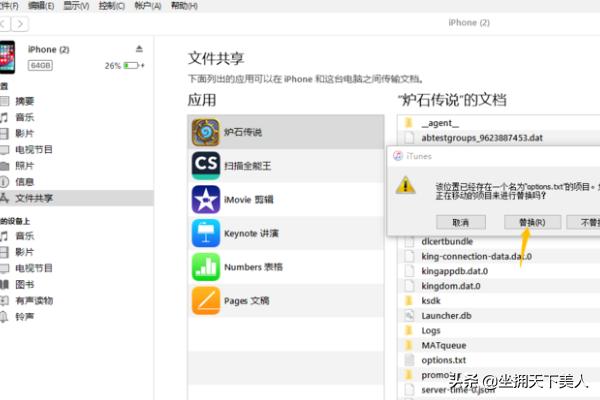The image size is (600, 400).
Task: Click the Launcher.db file icon
Action: [409, 316]
